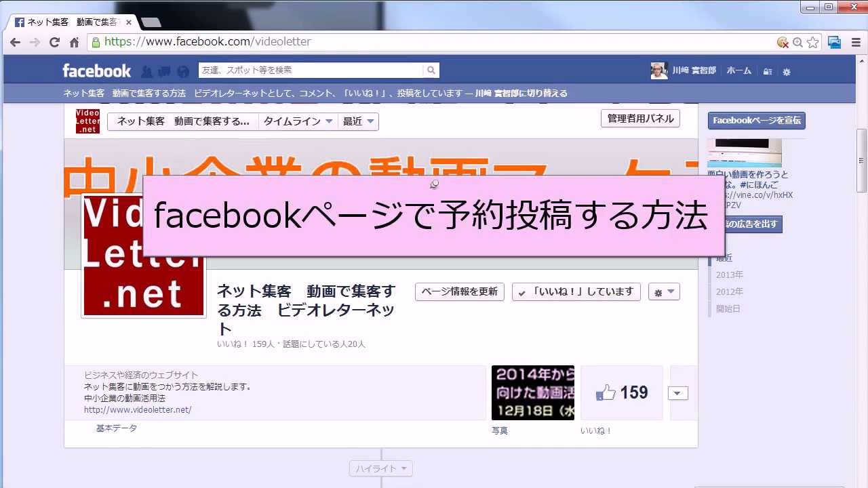Switch to the ネット集客 browser tab
Screen dimensions: 868x488
coord(72,22)
